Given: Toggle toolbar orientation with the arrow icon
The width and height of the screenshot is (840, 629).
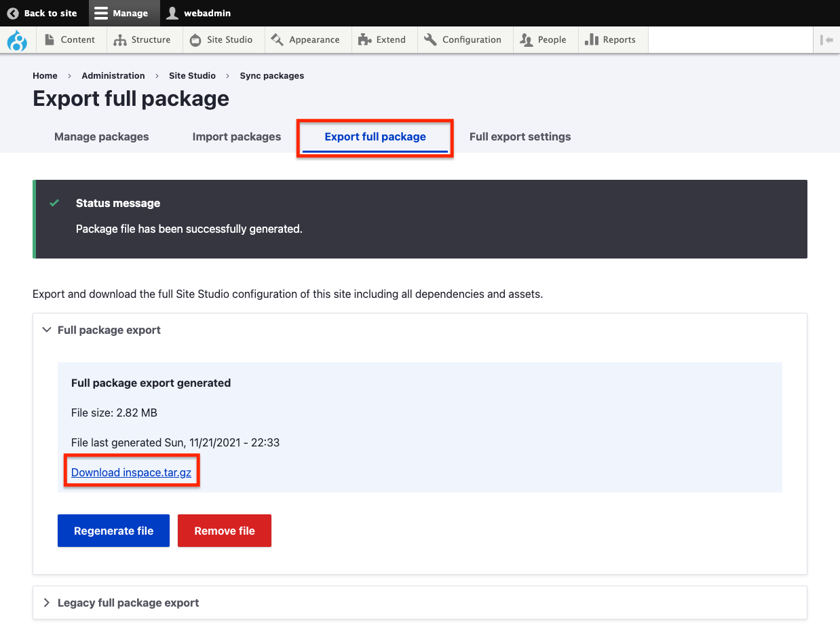Looking at the screenshot, I should pos(826,40).
